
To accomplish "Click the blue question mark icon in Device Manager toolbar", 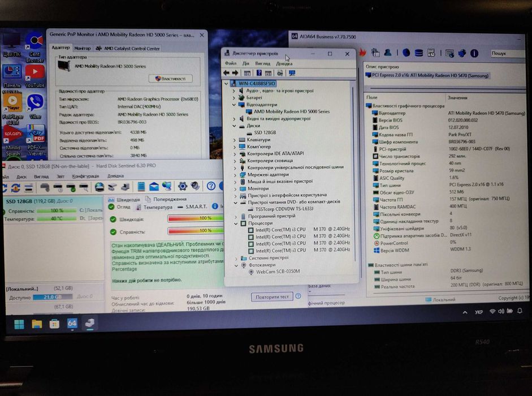I will (259, 72).
